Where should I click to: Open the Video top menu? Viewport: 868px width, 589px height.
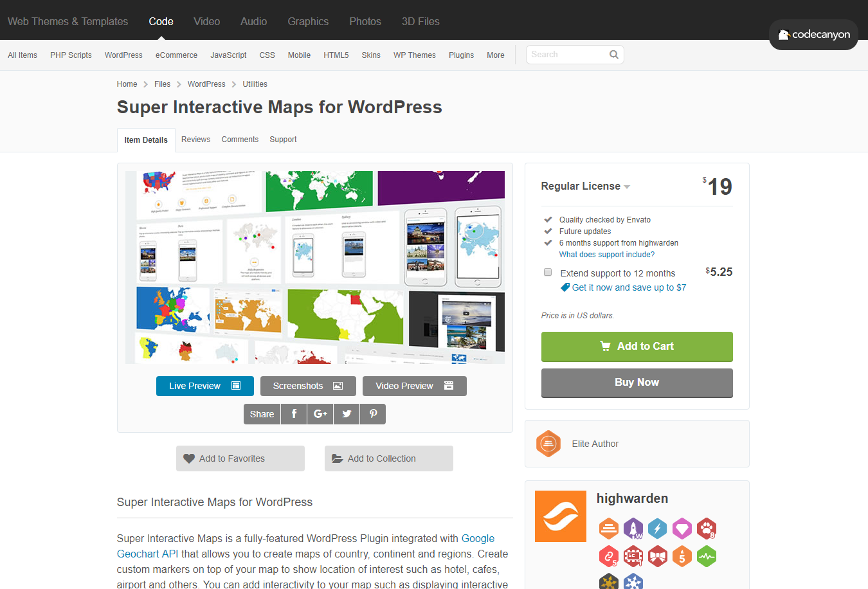coord(206,21)
